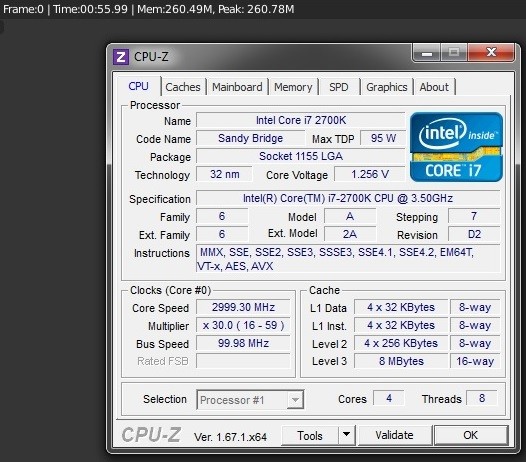Select the Memory tab
526x462 pixels.
[293, 87]
